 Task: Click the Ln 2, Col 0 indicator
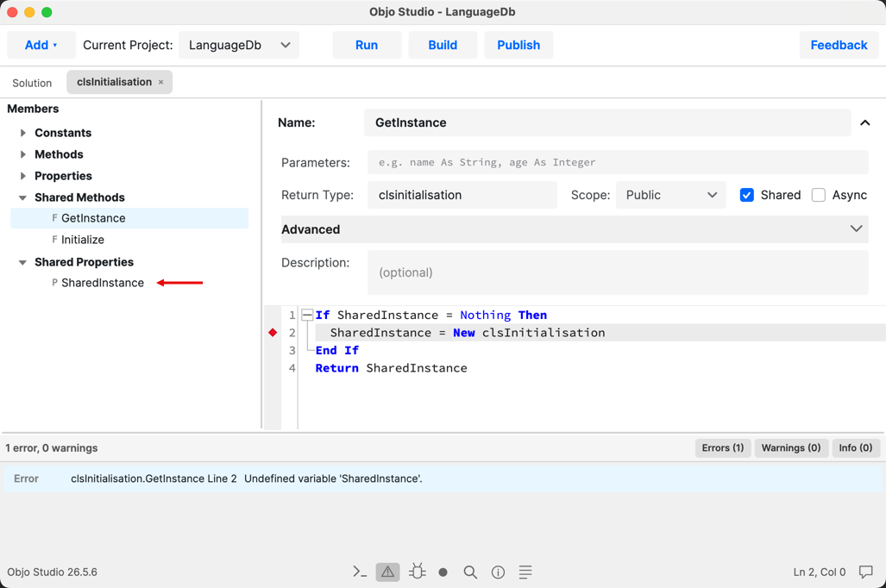tap(820, 572)
